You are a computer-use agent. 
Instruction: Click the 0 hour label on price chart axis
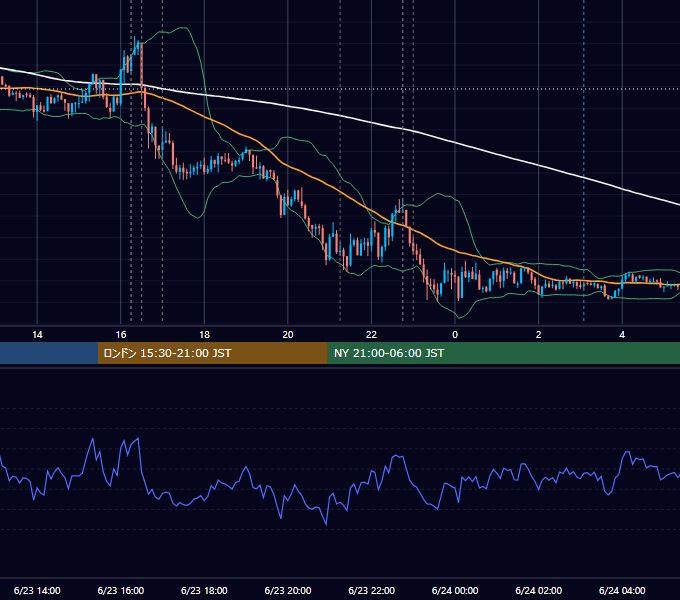tap(455, 335)
